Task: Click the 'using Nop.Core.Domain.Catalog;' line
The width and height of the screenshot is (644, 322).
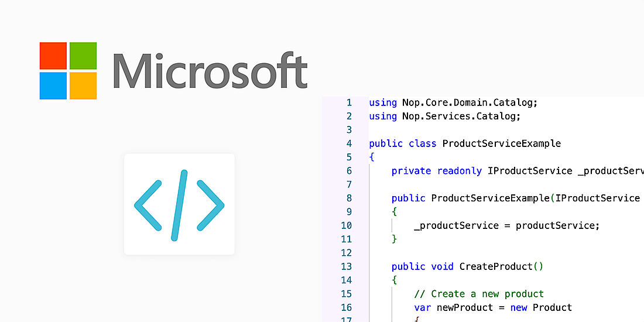Action: click(x=453, y=102)
